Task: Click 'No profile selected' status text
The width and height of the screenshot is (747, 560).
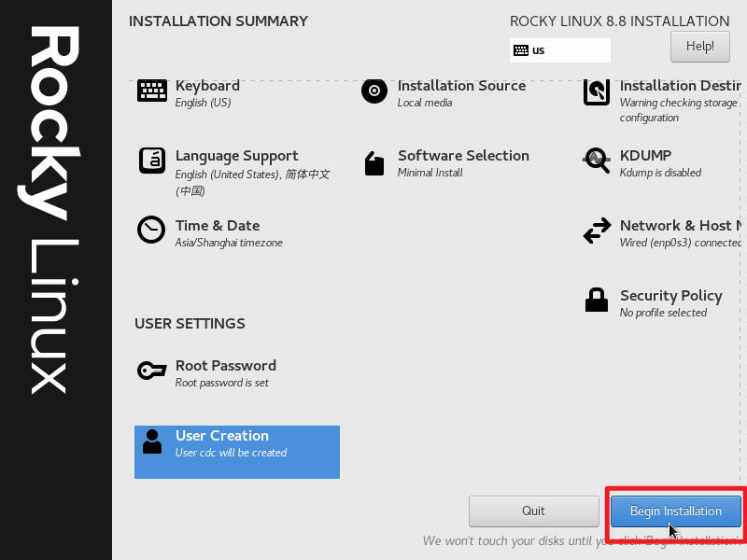Action: [663, 313]
